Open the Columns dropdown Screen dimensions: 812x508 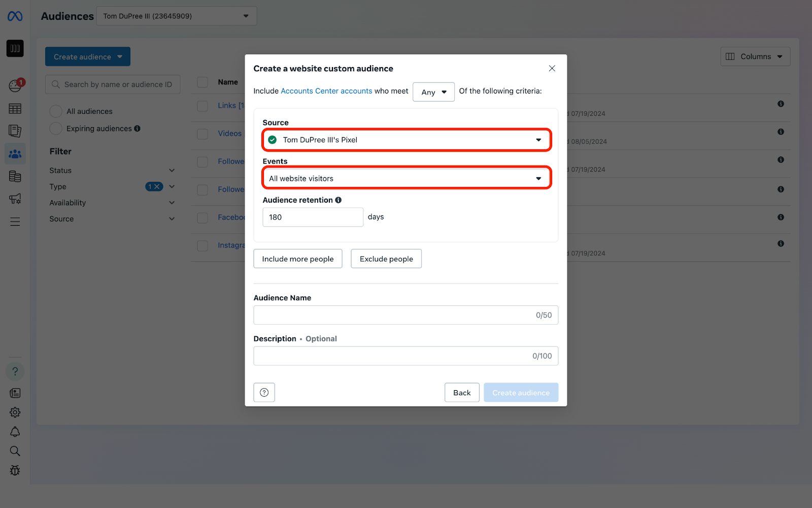[x=755, y=56]
